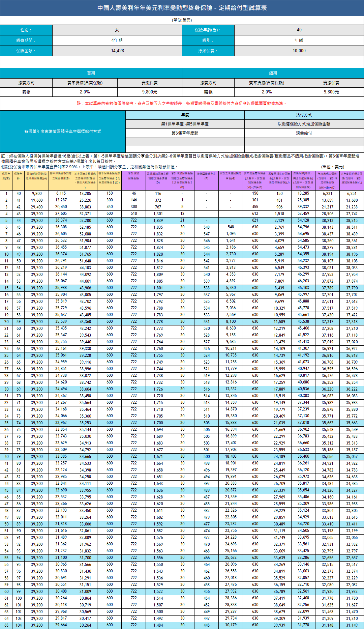The height and width of the screenshot is (629, 364).
Task: Click value 25,632 in year 55 row
Action: click(231, 558)
